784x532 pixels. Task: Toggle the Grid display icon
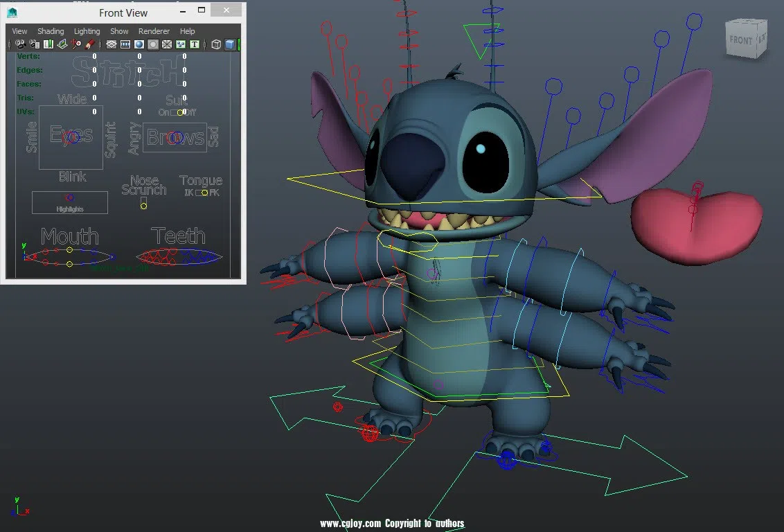click(x=112, y=44)
